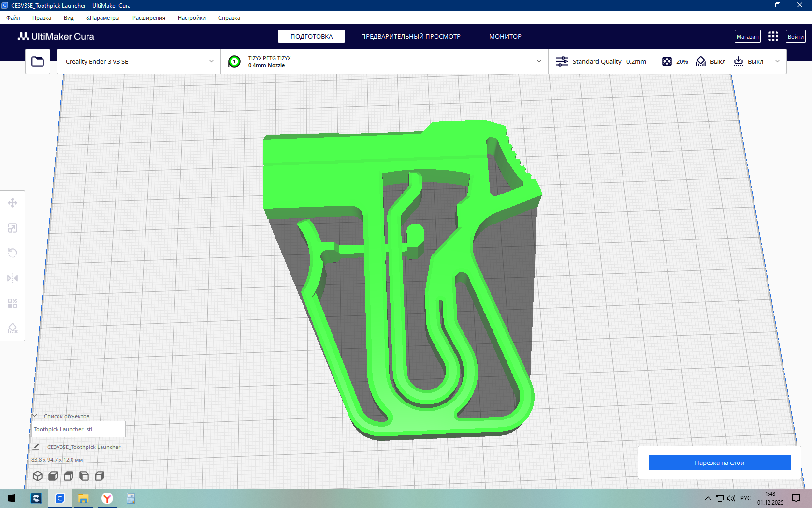Switch to ПРЕДВАРИТЕЛЬНЫЙ ПРОСМОТР tab

click(x=411, y=36)
